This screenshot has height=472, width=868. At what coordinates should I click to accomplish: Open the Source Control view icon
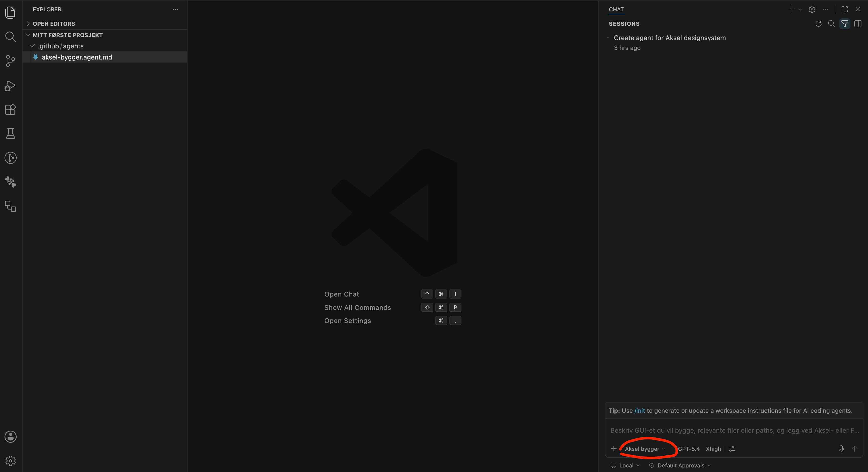coord(10,61)
